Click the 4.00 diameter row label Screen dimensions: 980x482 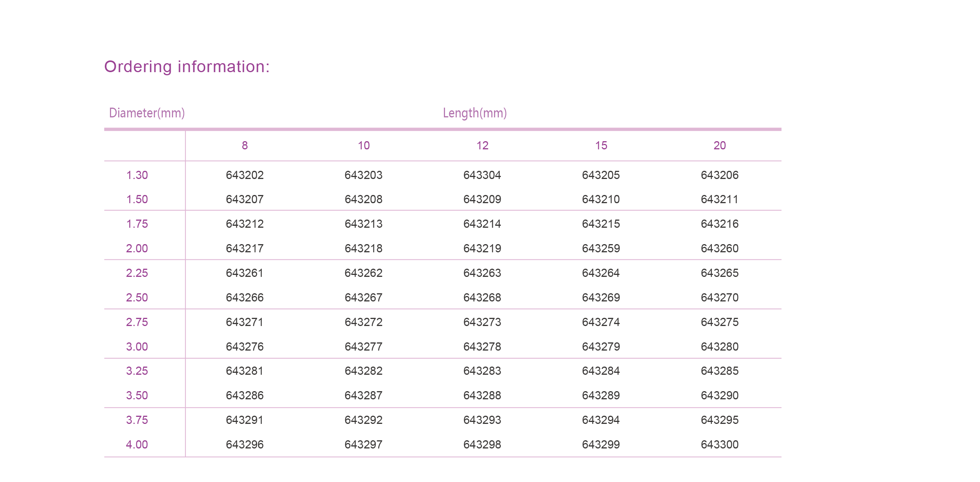click(x=137, y=445)
